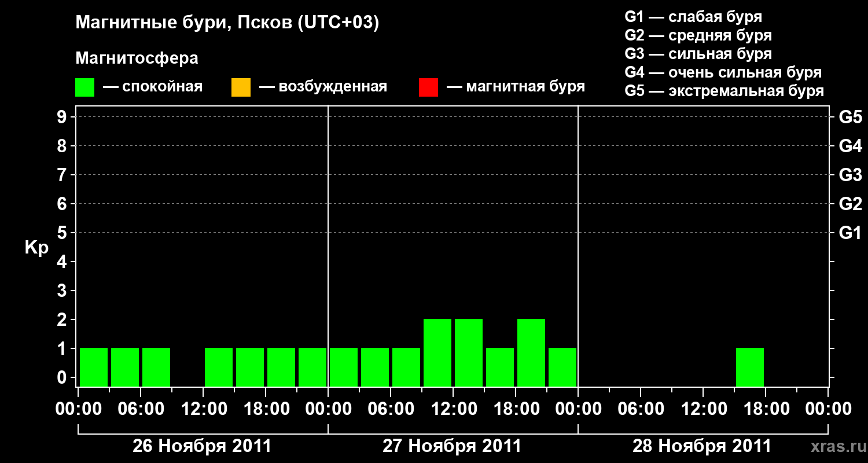The image size is (868, 463).
Task: Click the red 'магнитная буря' legend swatch
Action: 428,87
